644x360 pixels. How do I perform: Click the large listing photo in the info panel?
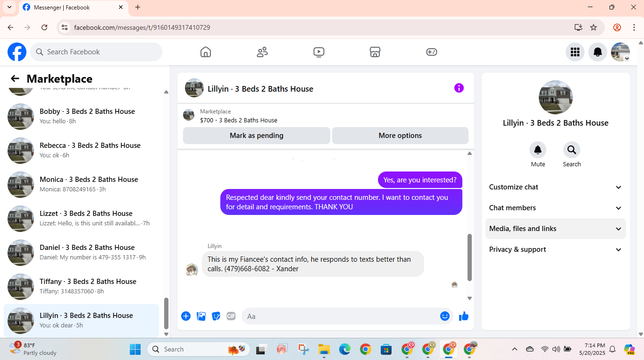[556, 97]
